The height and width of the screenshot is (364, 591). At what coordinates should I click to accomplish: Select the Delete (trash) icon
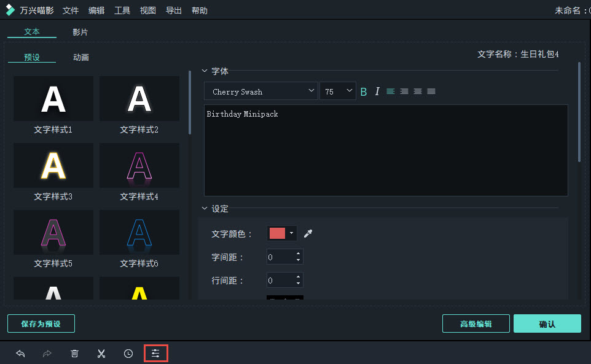pyautogui.click(x=74, y=354)
